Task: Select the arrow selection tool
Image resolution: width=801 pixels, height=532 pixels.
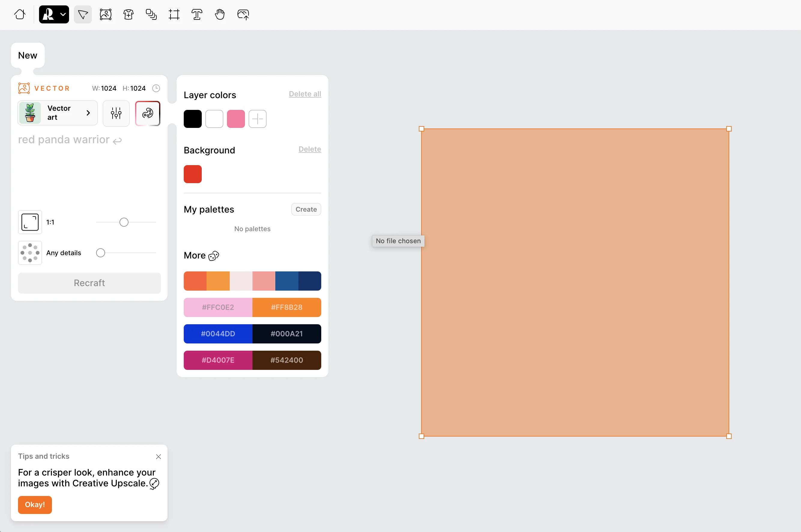Action: pyautogui.click(x=83, y=15)
